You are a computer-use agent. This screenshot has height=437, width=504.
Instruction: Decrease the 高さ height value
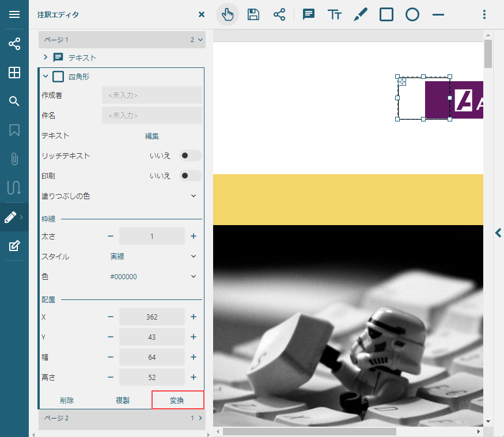coord(111,377)
